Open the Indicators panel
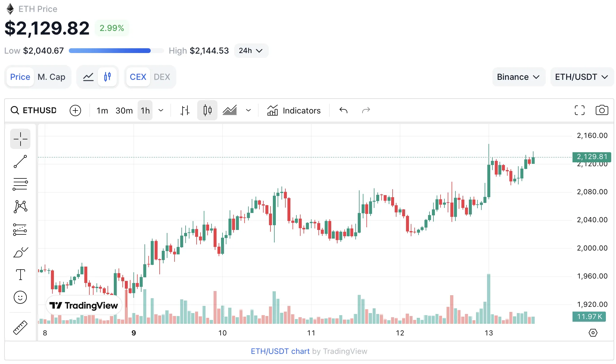616x364 pixels. coord(294,110)
